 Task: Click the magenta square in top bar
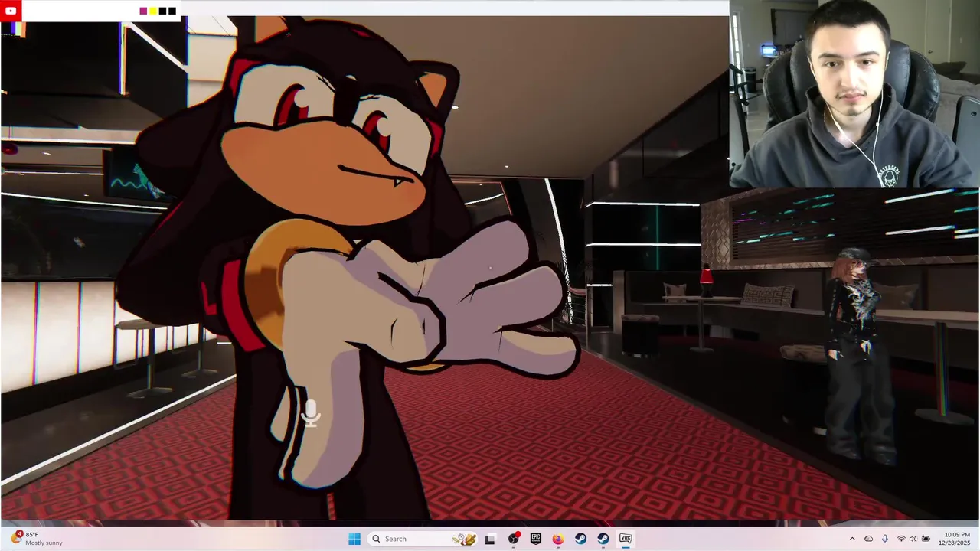coord(143,11)
